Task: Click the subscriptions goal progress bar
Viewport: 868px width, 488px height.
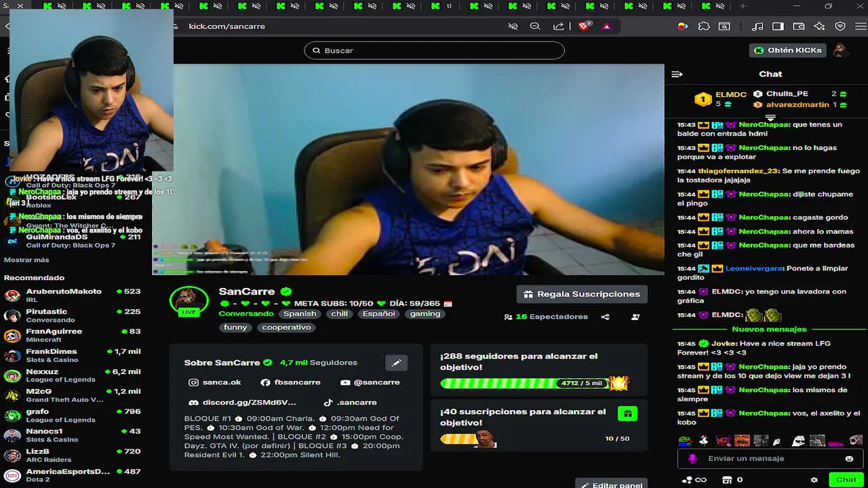Action: (x=468, y=439)
